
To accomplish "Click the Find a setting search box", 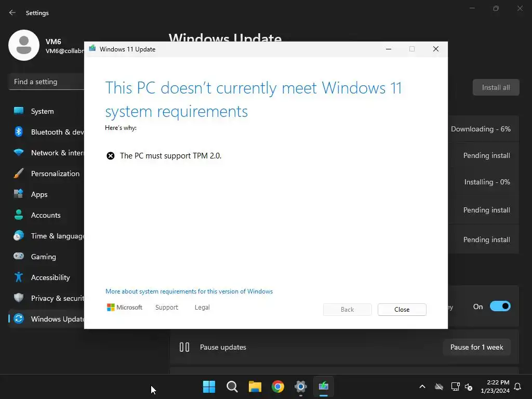I will 46,82.
